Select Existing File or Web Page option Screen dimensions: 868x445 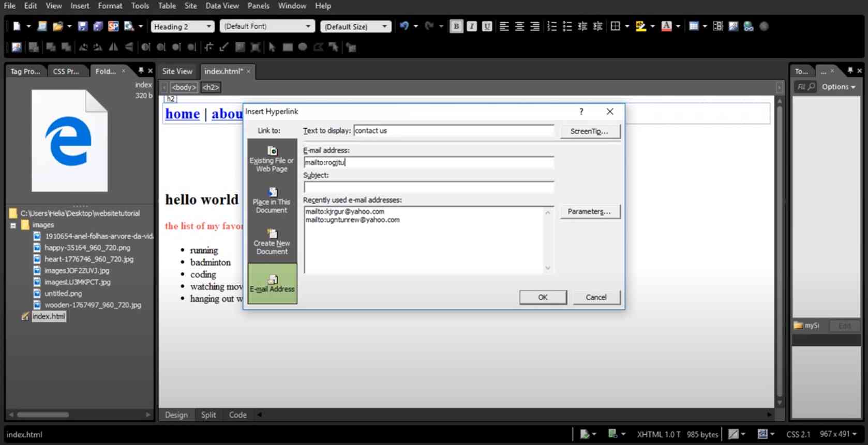(272, 159)
